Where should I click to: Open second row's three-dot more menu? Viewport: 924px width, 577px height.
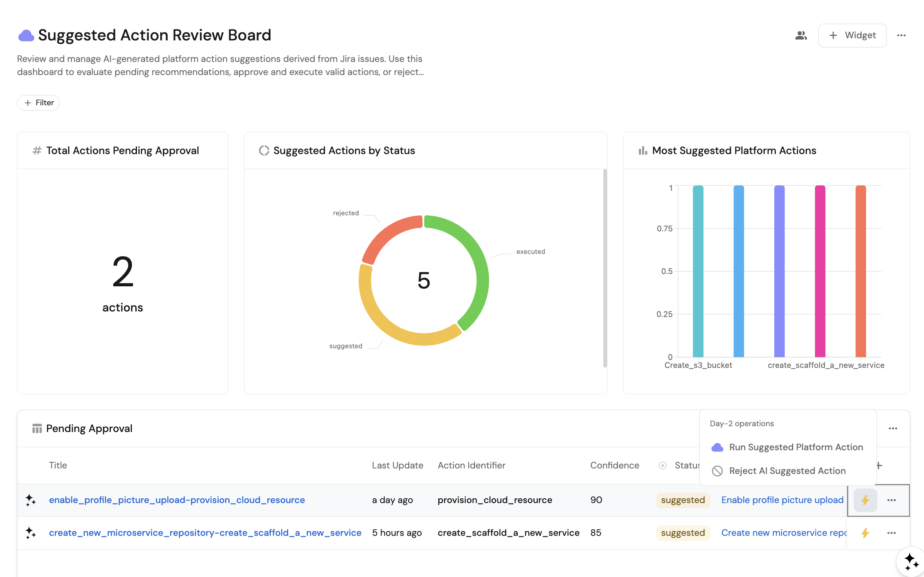pyautogui.click(x=891, y=533)
